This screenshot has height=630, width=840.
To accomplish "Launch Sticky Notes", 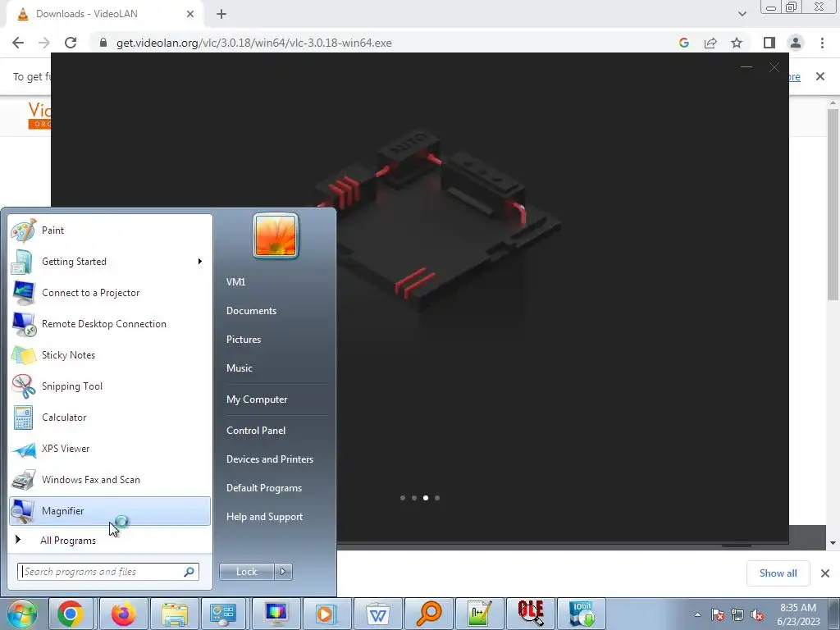I will 110,354.
